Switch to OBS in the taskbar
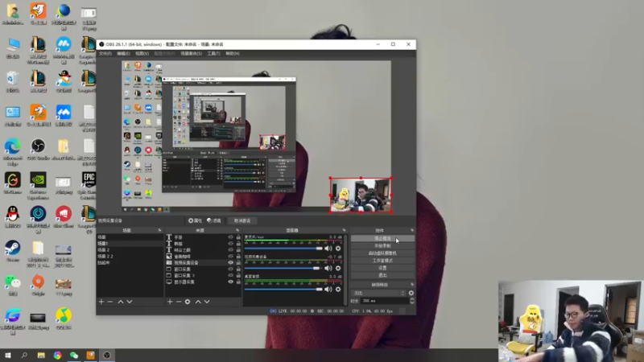Image resolution: width=644 pixels, height=362 pixels. pyautogui.click(x=107, y=355)
